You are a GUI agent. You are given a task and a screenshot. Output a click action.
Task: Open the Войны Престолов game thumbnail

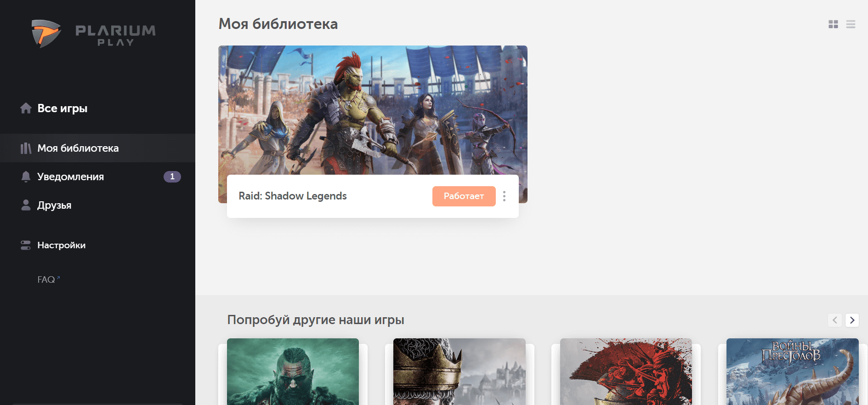[x=792, y=371]
